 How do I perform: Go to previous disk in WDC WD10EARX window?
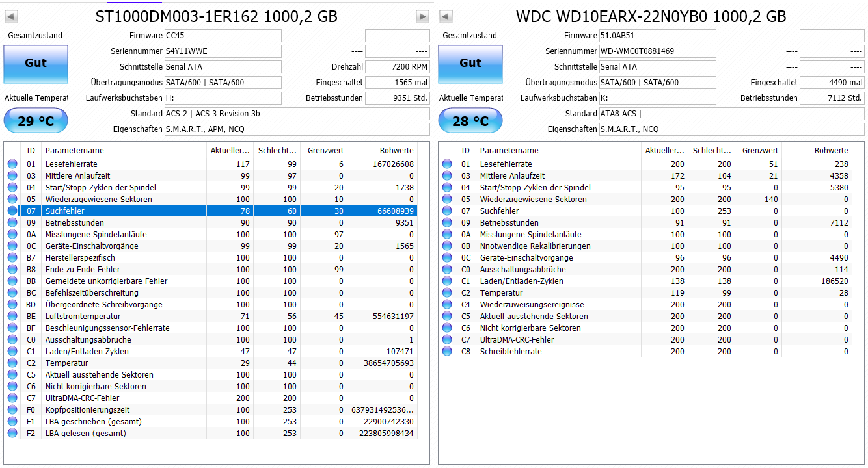(446, 16)
